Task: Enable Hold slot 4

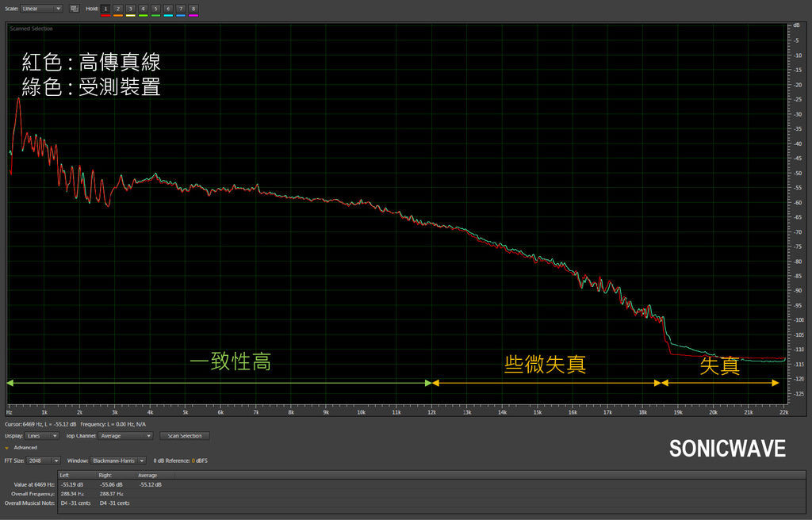Action: coord(143,8)
